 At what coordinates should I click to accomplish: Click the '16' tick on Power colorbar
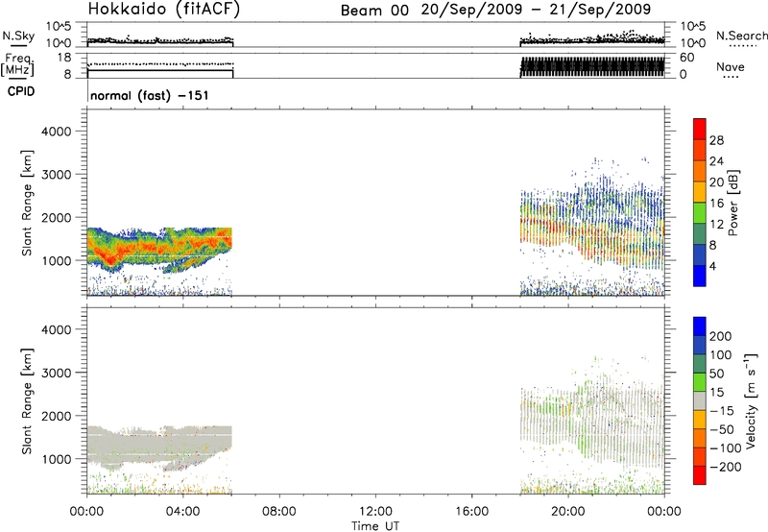point(716,204)
